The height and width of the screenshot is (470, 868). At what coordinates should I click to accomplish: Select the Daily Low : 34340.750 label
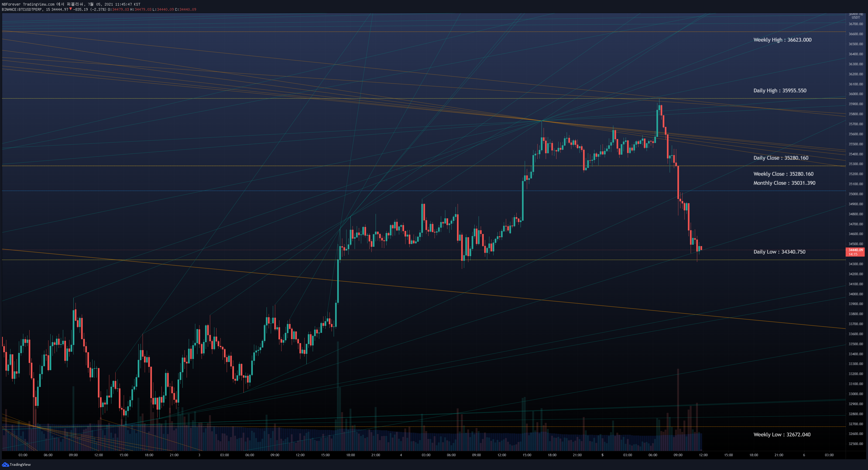[x=779, y=252]
